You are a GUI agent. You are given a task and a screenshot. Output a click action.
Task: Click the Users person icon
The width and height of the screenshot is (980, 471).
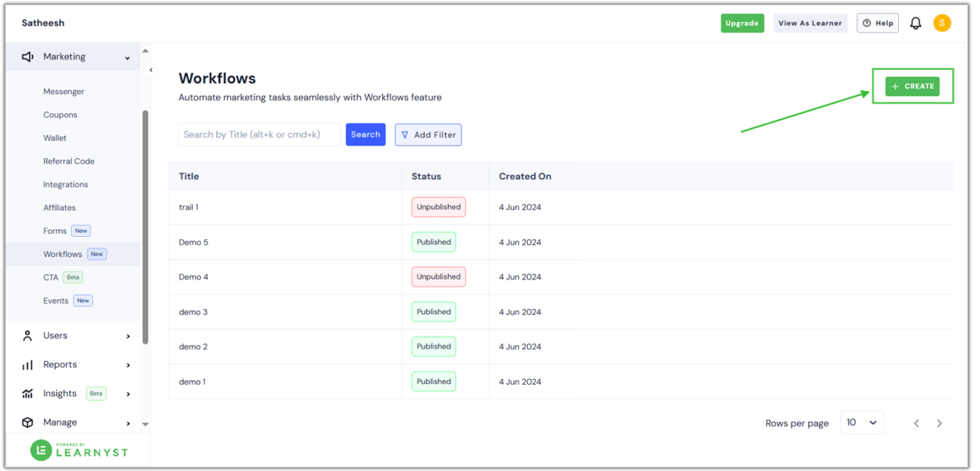pyautogui.click(x=28, y=336)
